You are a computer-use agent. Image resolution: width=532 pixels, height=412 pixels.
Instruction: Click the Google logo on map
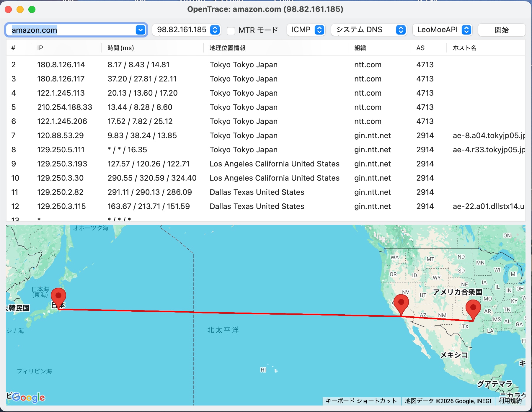coord(29,398)
